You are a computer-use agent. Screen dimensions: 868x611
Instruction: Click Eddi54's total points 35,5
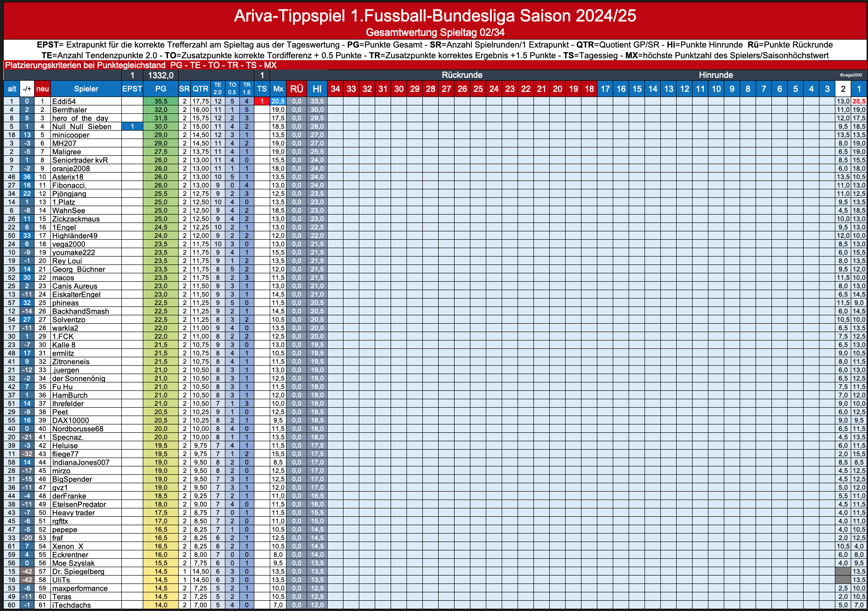pyautogui.click(x=161, y=101)
